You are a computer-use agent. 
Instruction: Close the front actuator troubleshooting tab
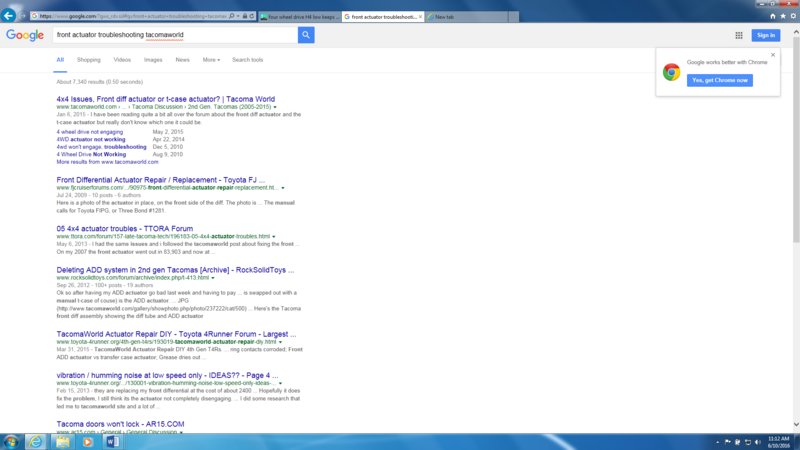(420, 17)
